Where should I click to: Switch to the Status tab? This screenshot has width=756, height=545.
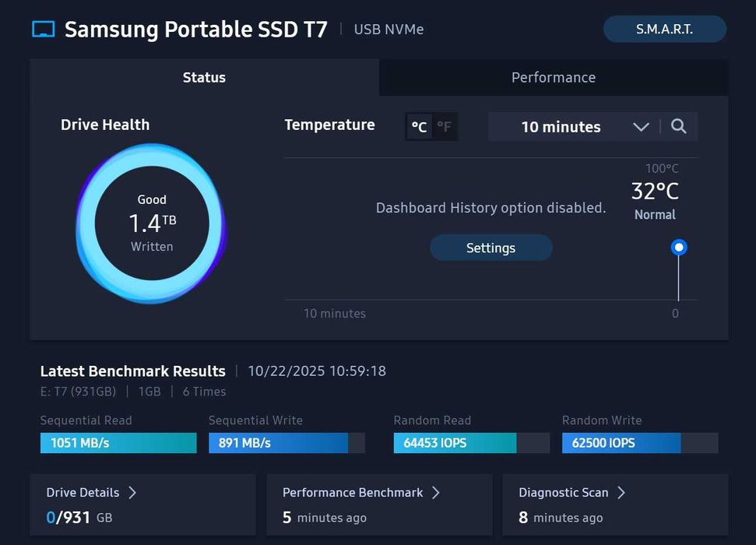204,77
